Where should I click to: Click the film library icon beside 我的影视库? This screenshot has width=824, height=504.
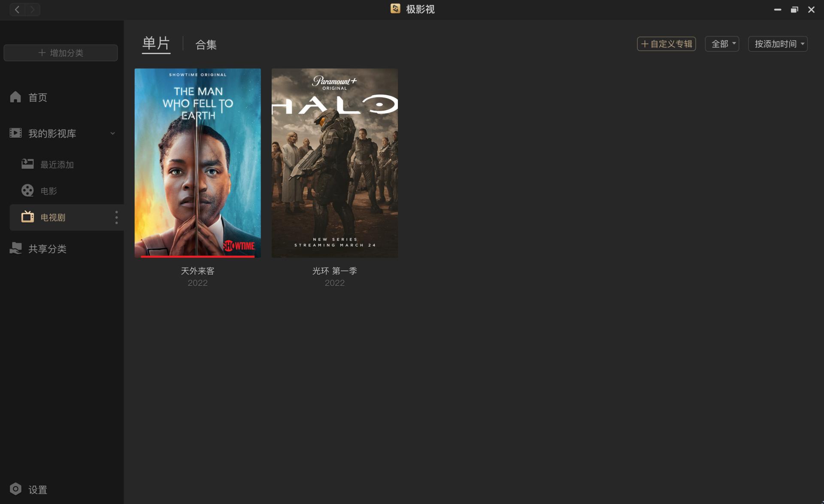click(15, 133)
